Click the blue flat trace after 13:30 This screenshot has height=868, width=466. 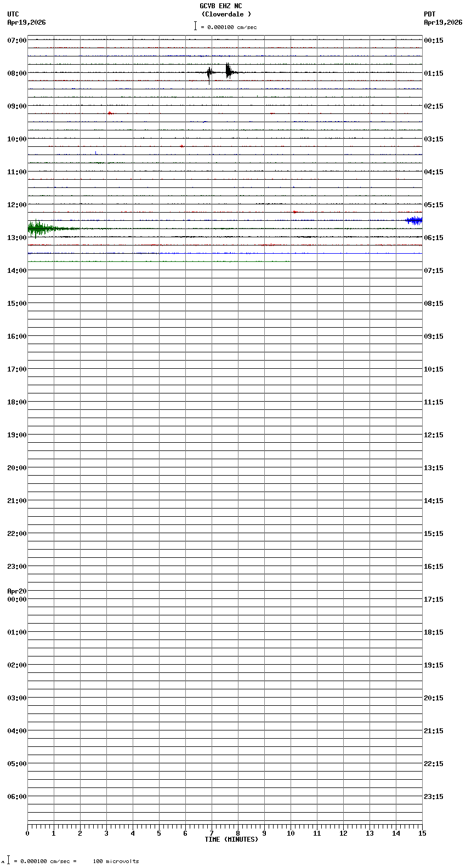click(291, 253)
